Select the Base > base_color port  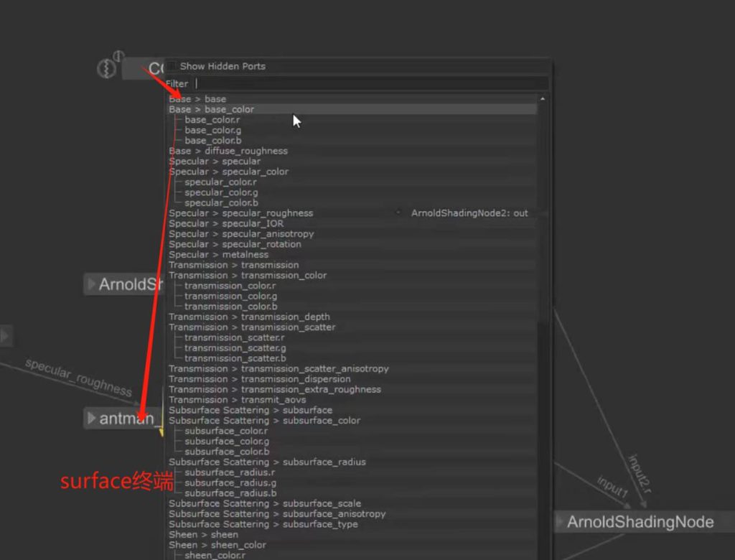(212, 109)
